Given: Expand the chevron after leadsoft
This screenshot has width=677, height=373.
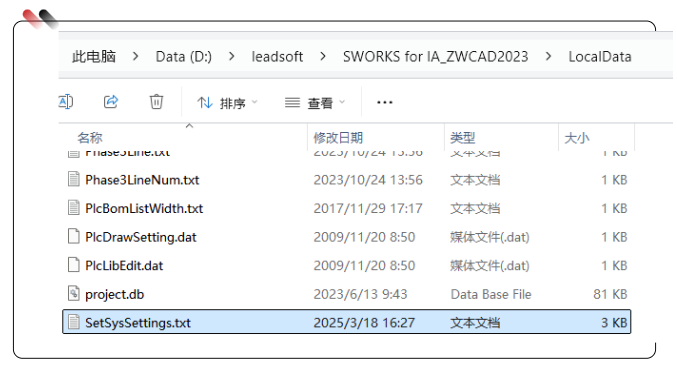Looking at the screenshot, I should 323,56.
